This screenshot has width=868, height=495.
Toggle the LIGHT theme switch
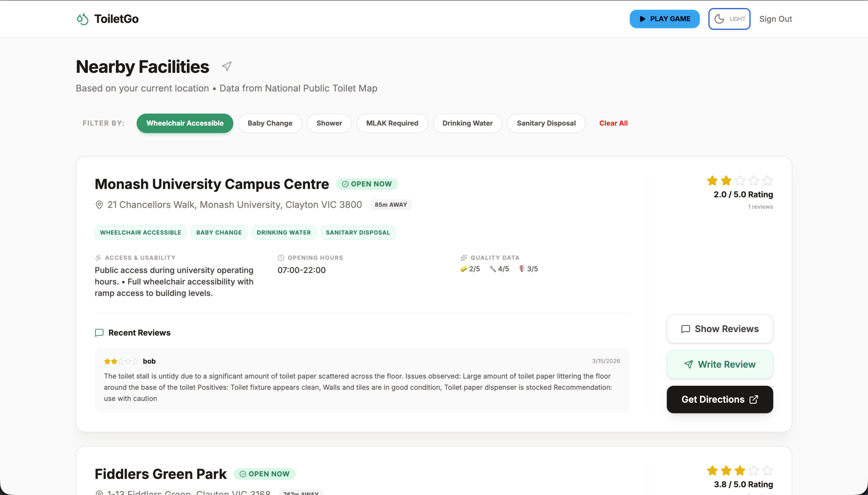tap(729, 19)
